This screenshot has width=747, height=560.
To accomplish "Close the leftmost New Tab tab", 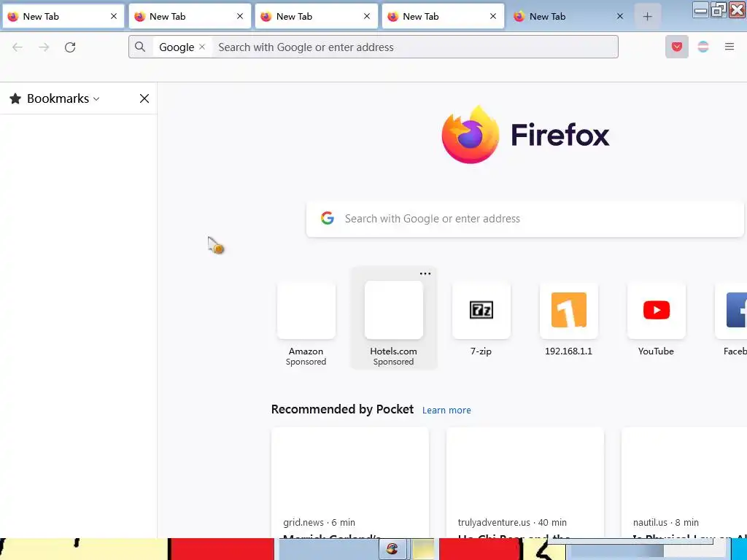I will point(113,16).
